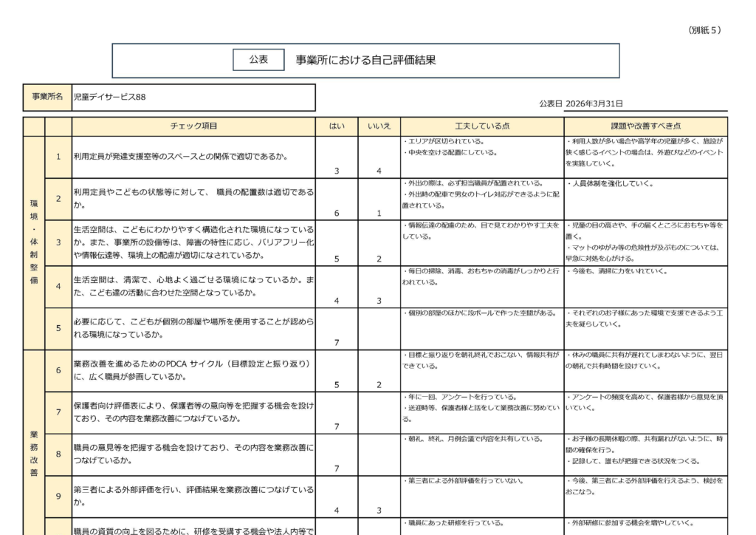
Task: Select row number 1 cell
Action: tap(58, 157)
